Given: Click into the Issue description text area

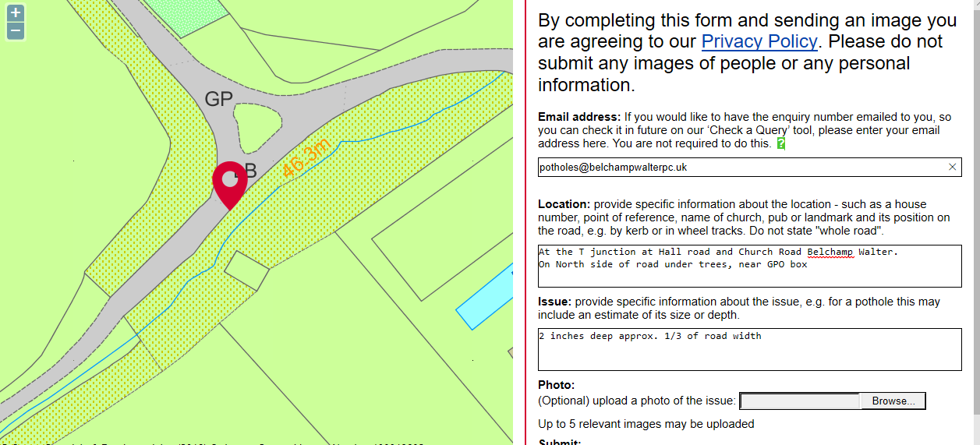Looking at the screenshot, I should click(749, 349).
